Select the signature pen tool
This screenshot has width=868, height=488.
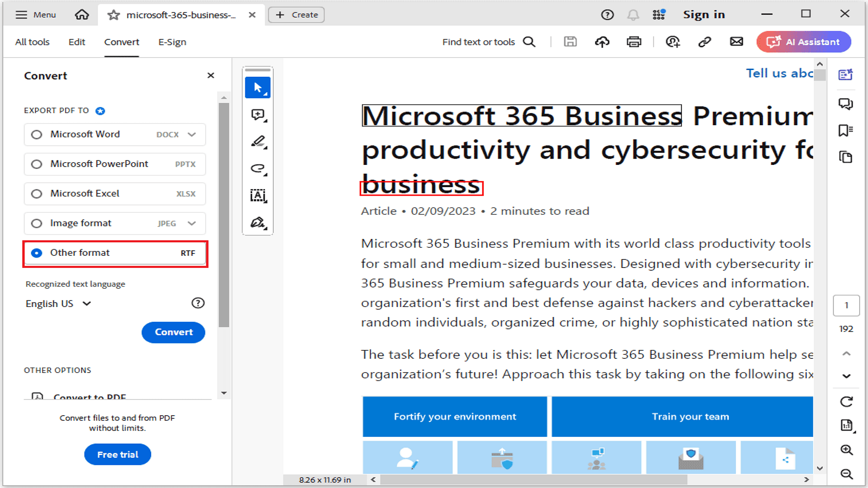coord(258,223)
